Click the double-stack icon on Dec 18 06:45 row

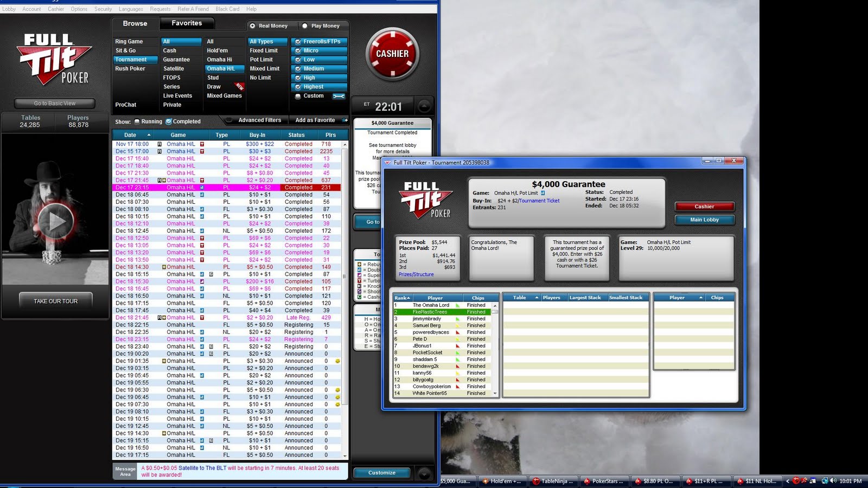pos(202,195)
